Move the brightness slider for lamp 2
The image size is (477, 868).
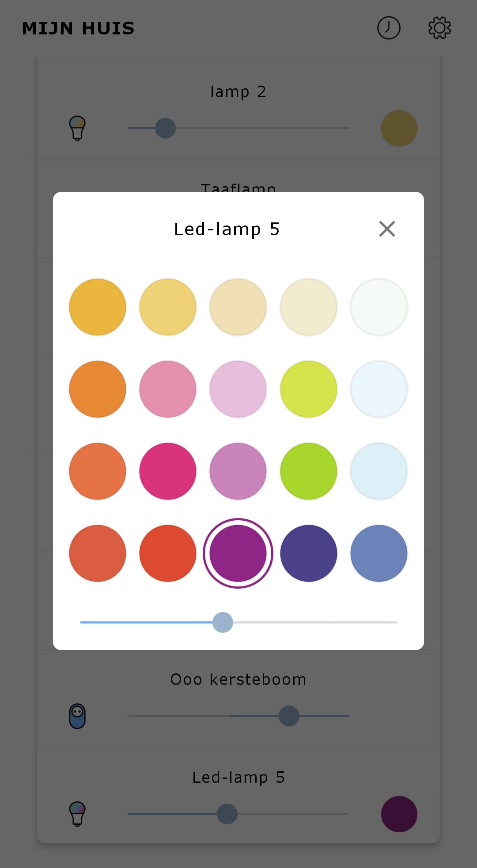point(164,128)
